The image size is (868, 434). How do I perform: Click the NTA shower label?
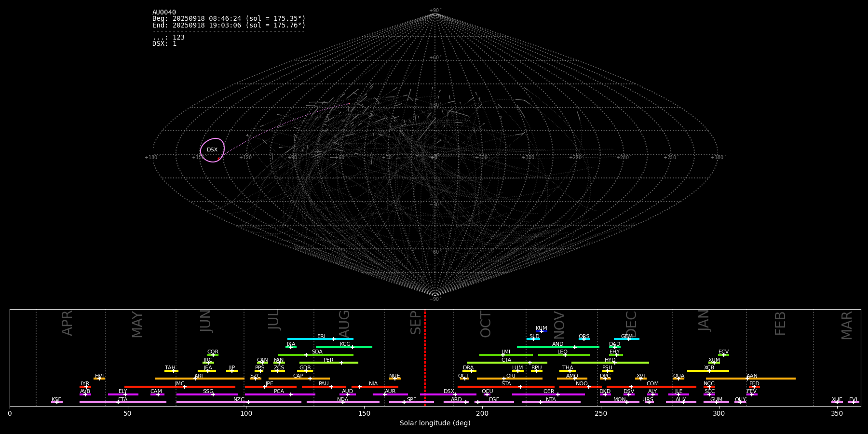[x=551, y=400]
